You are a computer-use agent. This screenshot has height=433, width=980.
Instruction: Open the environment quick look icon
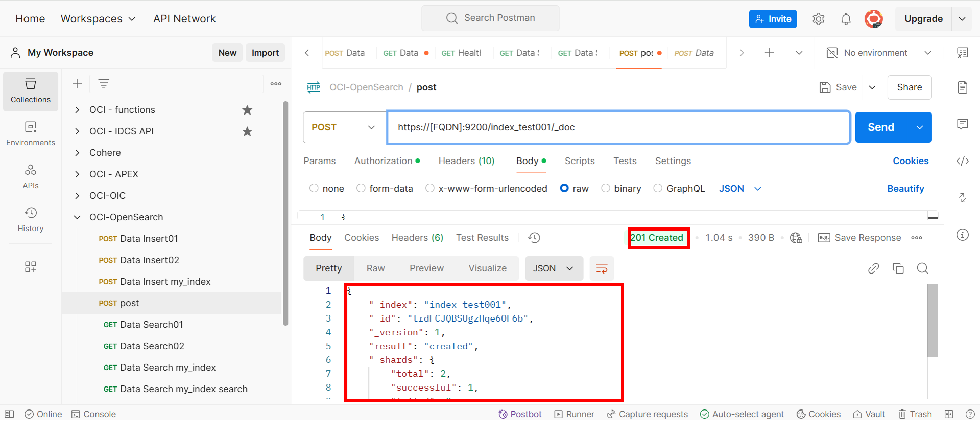coord(963,53)
